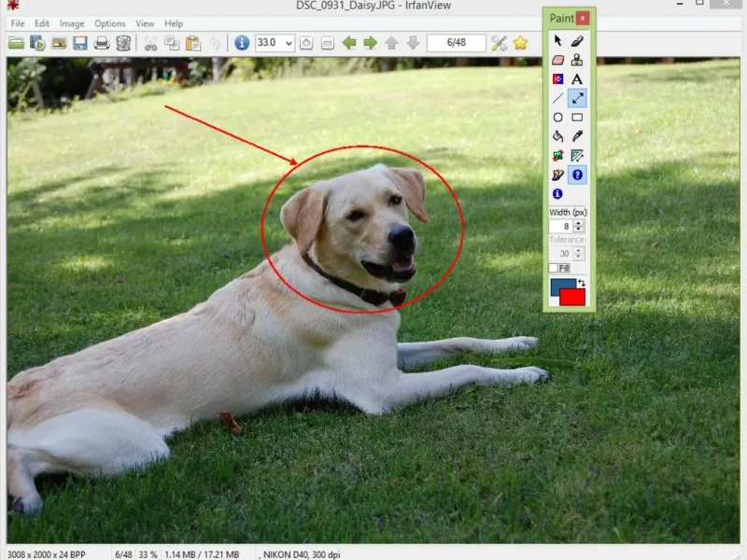Paste from clipboard icon
This screenshot has width=747, height=560.
(x=193, y=43)
